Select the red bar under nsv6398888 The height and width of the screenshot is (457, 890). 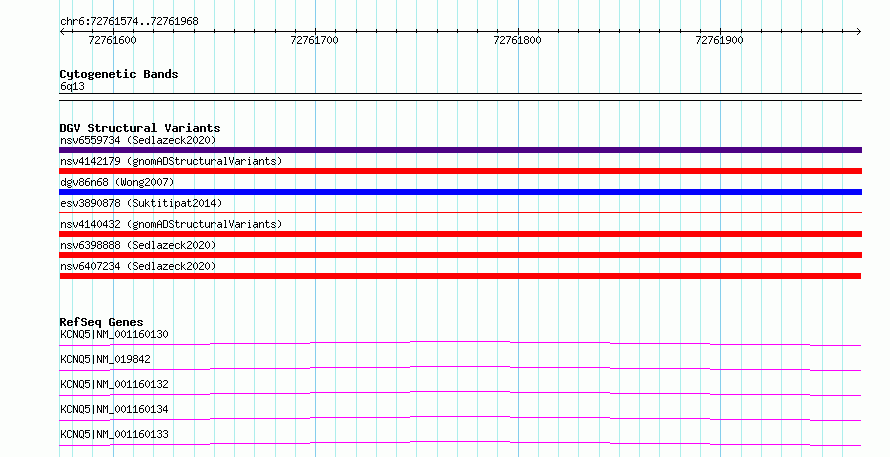click(460, 255)
